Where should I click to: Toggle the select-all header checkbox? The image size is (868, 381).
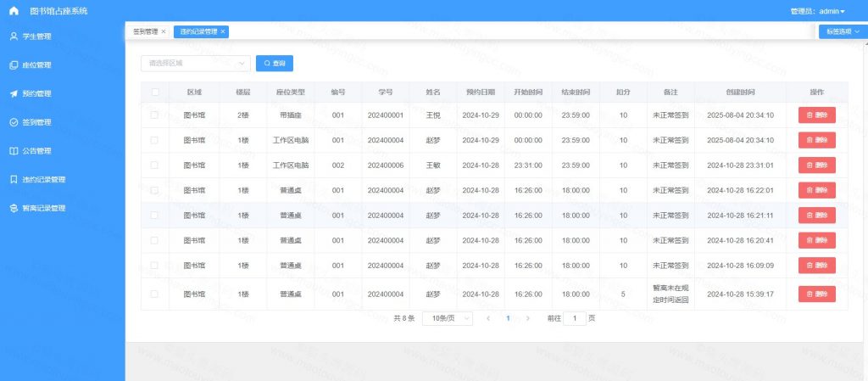tap(155, 92)
